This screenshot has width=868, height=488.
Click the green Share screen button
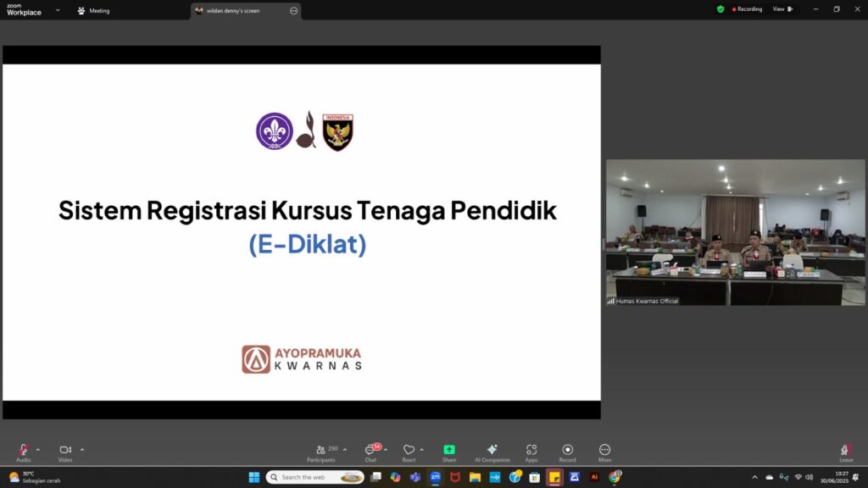pos(449,452)
